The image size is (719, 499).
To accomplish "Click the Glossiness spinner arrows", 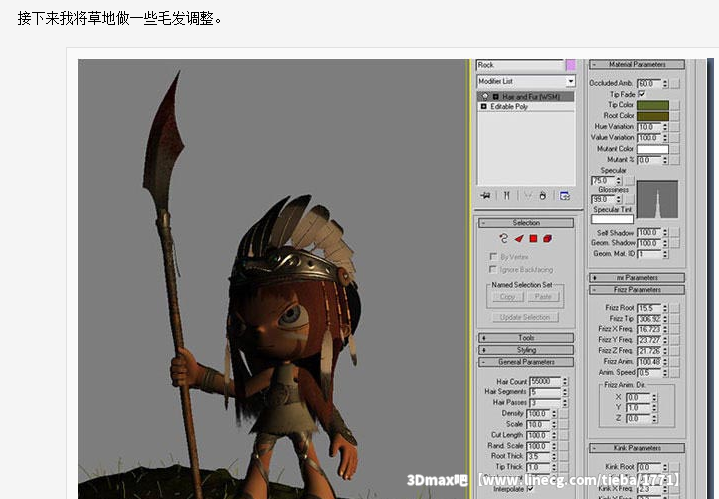I will [619, 200].
